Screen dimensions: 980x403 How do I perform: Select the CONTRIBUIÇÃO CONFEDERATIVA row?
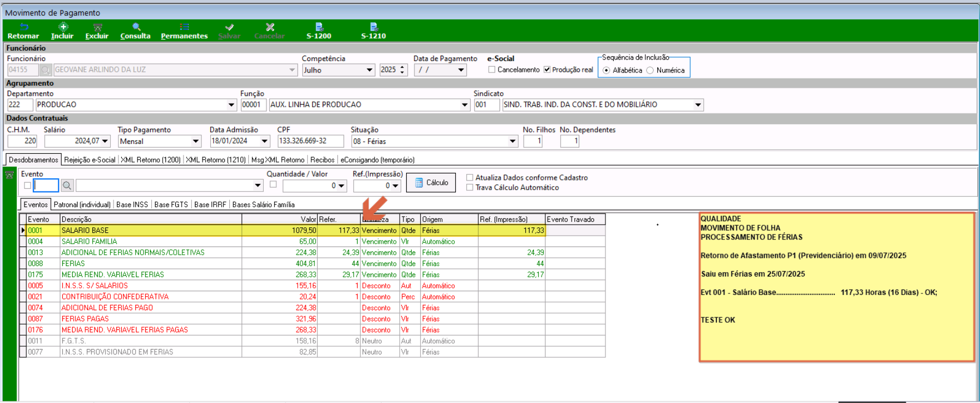coord(312,297)
